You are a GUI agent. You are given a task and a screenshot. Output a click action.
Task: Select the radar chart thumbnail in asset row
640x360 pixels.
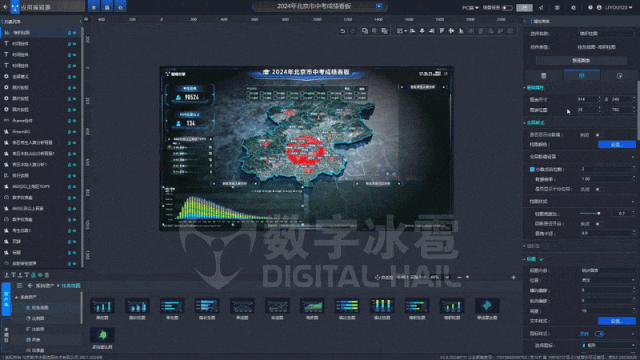tap(487, 306)
